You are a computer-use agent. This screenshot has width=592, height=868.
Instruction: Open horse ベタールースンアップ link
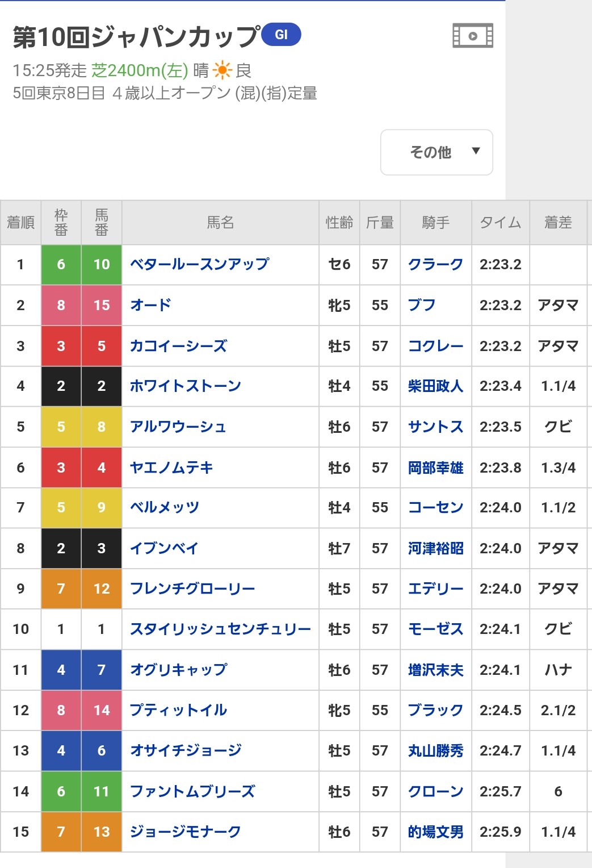pyautogui.click(x=199, y=264)
